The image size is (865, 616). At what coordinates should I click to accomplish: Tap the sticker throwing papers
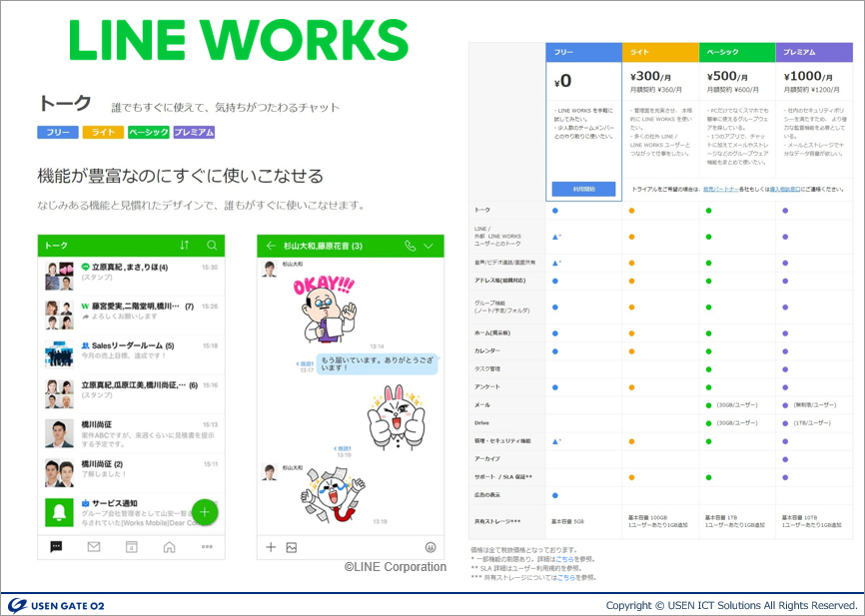(333, 494)
